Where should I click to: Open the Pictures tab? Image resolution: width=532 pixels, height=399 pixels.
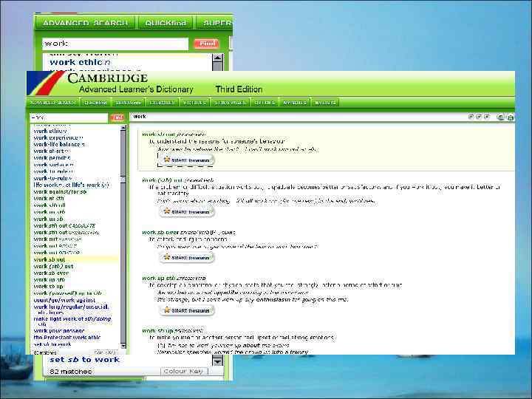194,103
